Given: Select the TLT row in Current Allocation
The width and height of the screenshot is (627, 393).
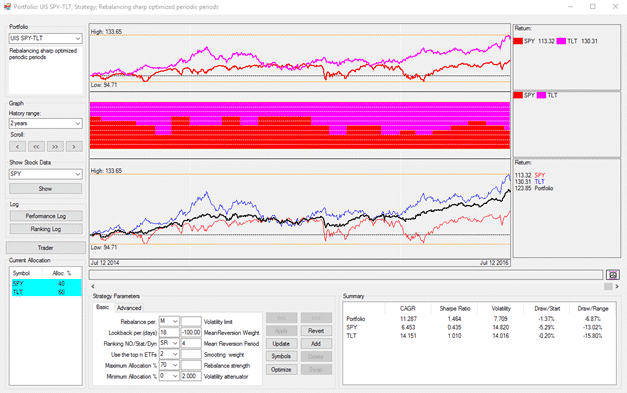Looking at the screenshot, I should 46,292.
